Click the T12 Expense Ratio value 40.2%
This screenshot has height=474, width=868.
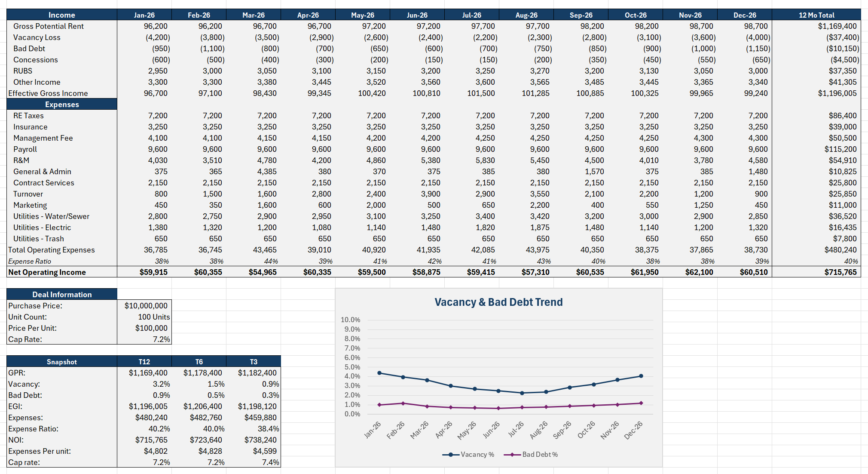point(159,429)
